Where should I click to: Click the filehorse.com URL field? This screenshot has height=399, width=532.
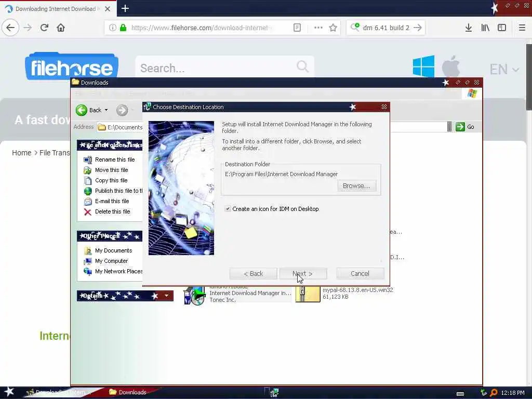point(202,28)
